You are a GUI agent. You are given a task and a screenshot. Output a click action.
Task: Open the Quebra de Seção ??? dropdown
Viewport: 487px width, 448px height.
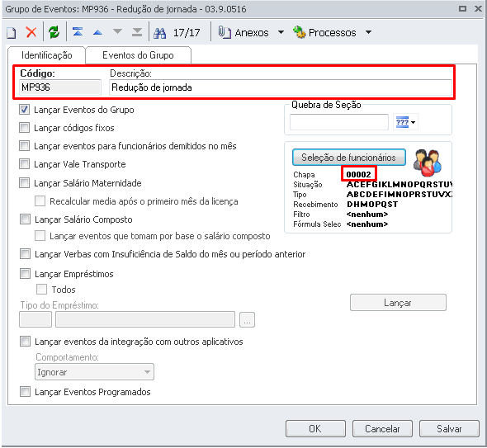pyautogui.click(x=405, y=122)
